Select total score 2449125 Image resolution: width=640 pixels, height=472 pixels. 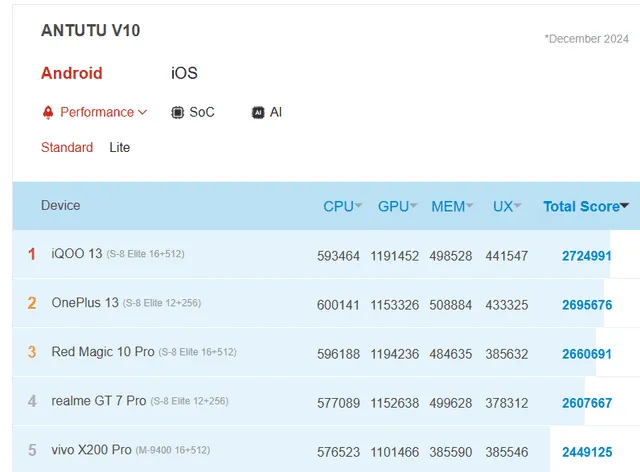(x=587, y=452)
